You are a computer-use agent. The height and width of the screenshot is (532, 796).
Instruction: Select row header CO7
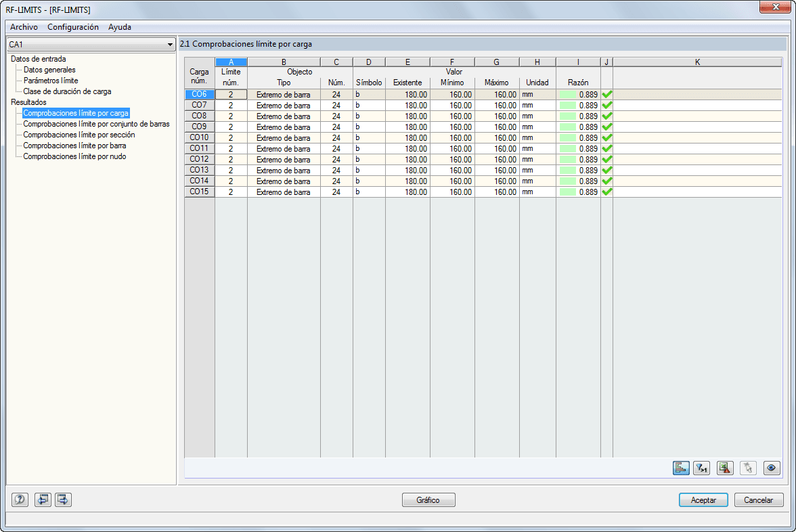point(200,105)
